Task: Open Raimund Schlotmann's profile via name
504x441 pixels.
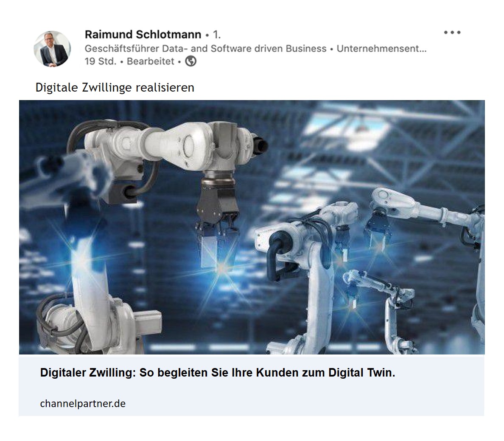Action: 143,34
